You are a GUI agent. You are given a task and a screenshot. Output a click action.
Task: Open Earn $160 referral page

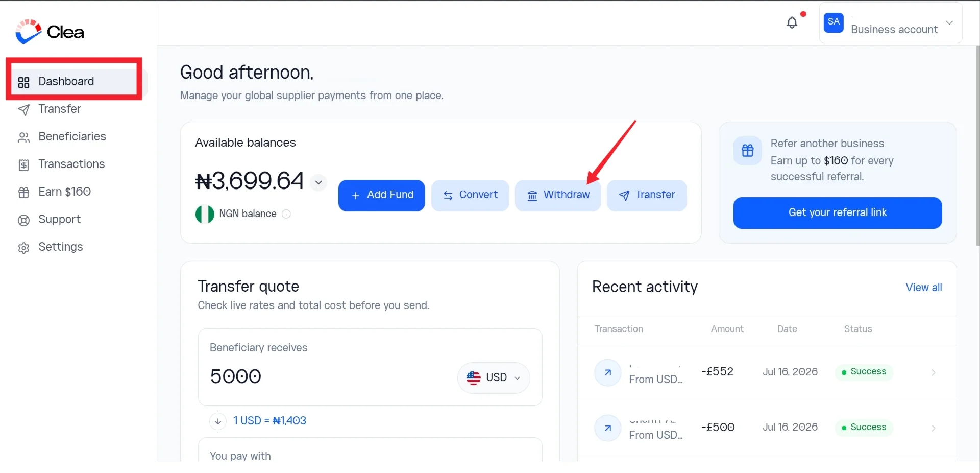point(54,192)
